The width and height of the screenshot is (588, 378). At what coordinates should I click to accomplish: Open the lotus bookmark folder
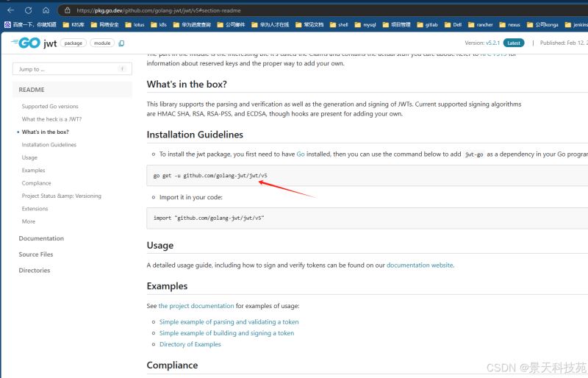point(135,25)
